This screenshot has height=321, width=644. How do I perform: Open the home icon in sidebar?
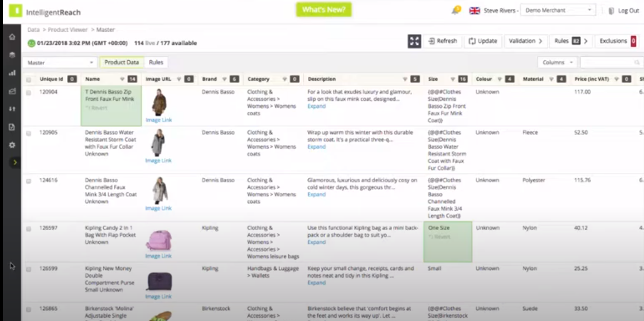[12, 37]
